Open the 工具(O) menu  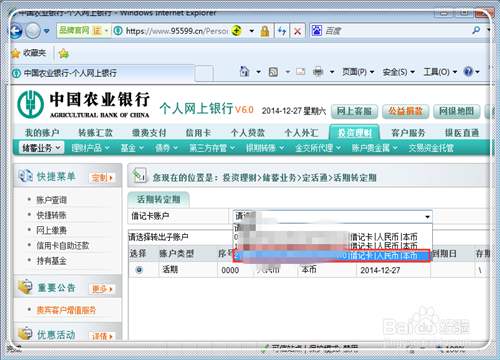tap(440, 72)
